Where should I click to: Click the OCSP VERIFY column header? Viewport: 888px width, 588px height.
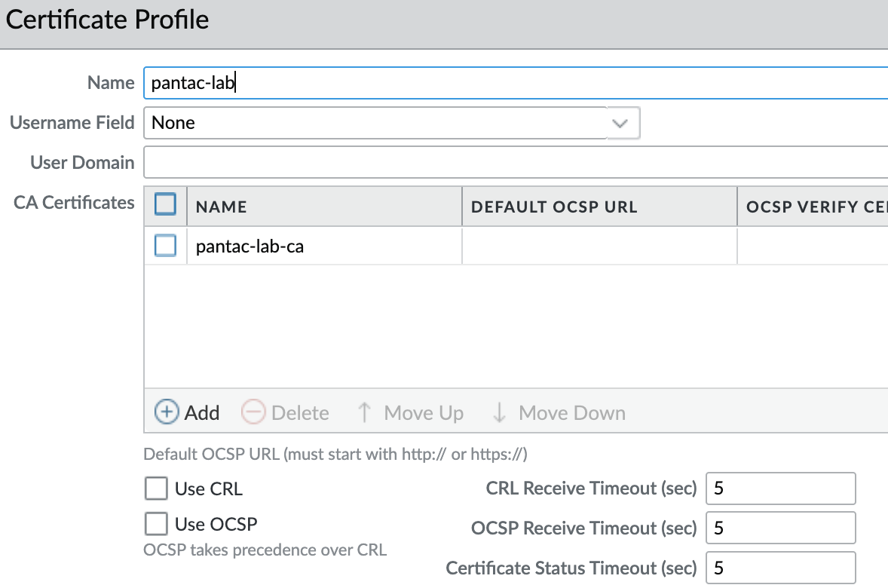(813, 207)
